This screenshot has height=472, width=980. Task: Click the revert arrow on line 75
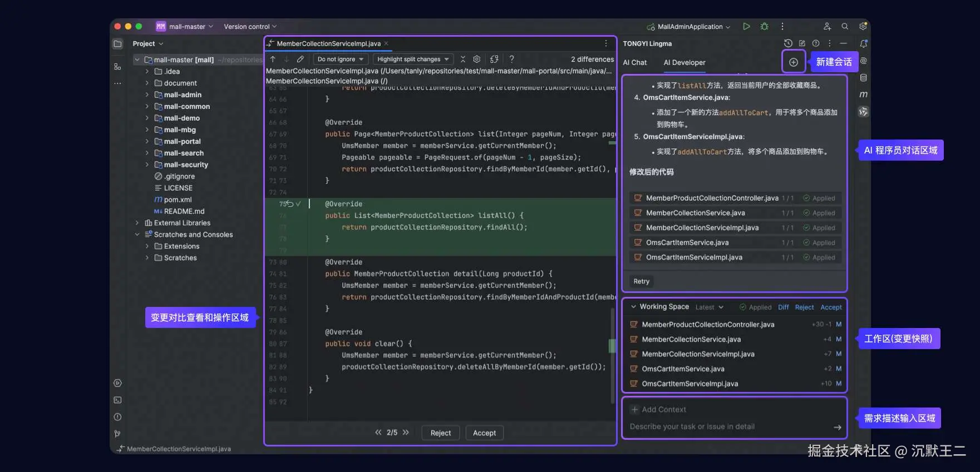[289, 204]
